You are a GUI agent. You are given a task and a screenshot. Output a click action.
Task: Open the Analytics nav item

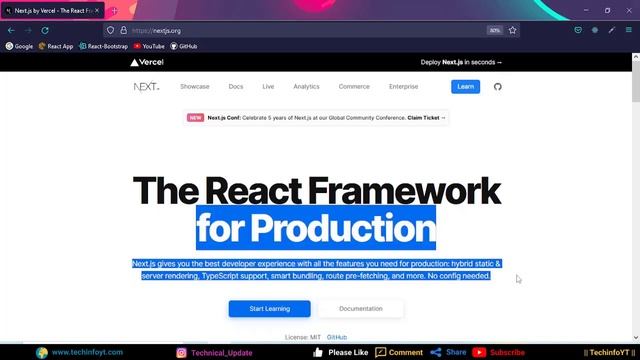coord(306,87)
